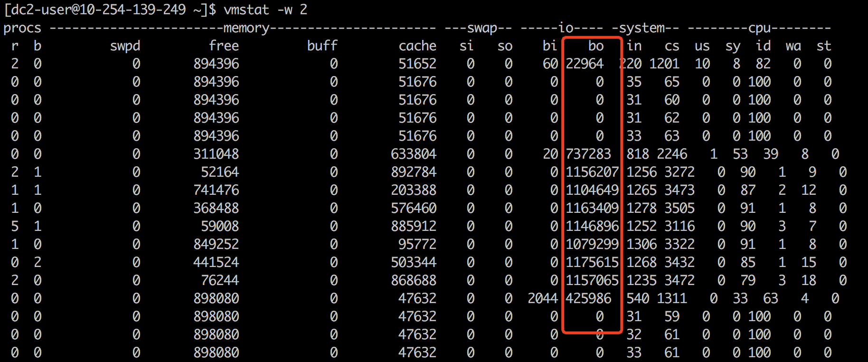
Task: Click the bo value 425986
Action: (x=588, y=298)
